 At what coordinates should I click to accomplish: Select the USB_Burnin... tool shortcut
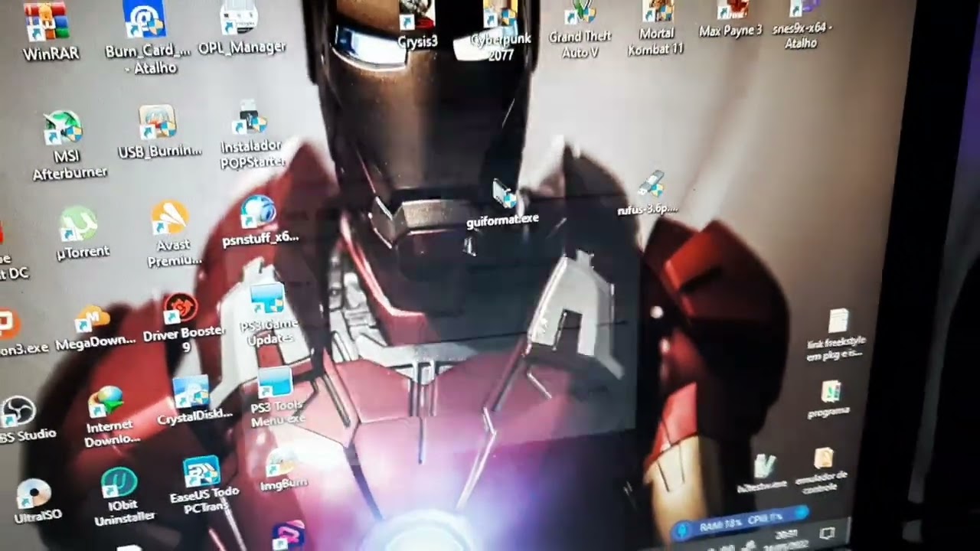click(159, 132)
